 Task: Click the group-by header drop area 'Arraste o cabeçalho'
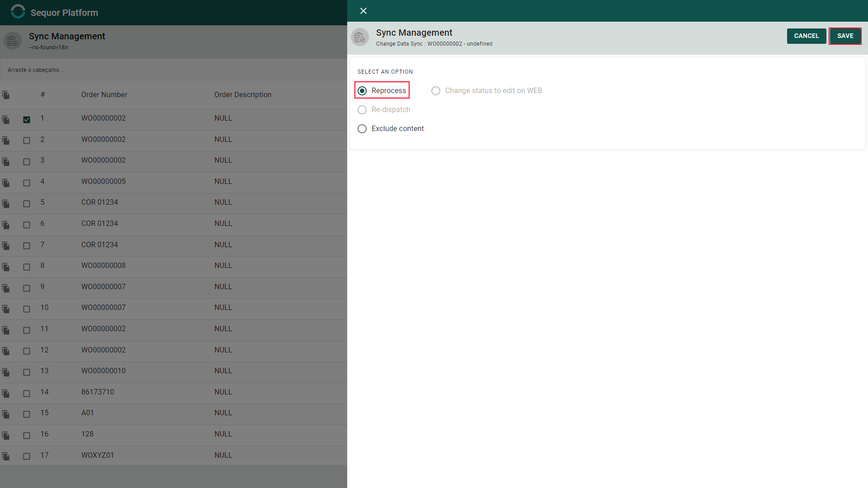(x=174, y=70)
